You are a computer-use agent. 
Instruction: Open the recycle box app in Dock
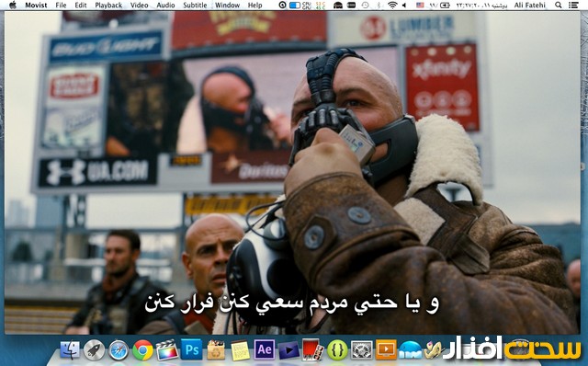pyautogui.click(x=216, y=349)
